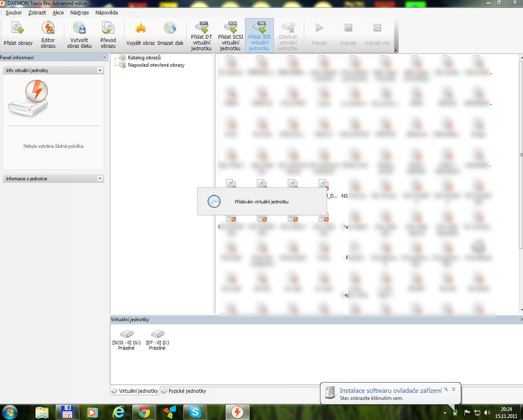Open the Nástroje menu
Viewport: 523px width, 420px height.
click(x=79, y=13)
